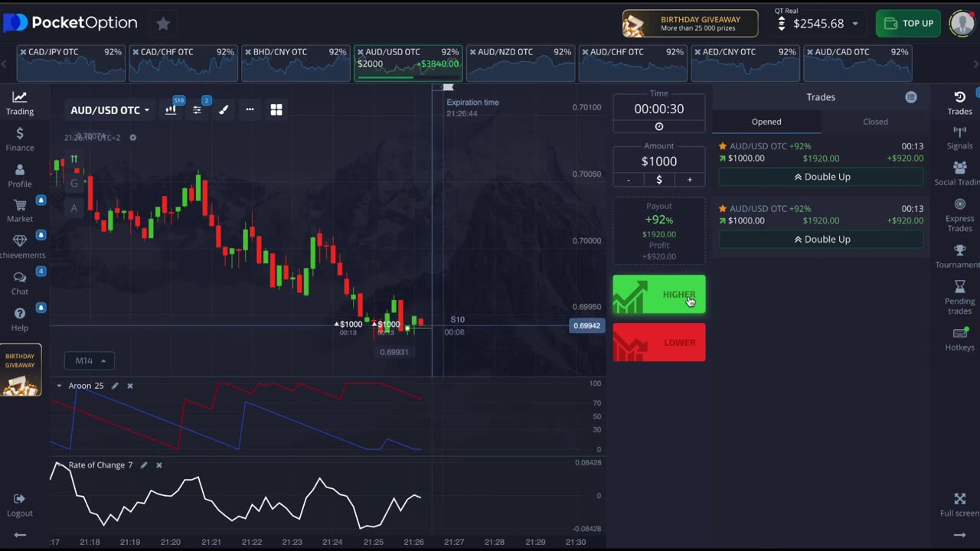Screen dimensions: 980x551
Task: Collapse Rate of Change indicator panel
Action: [59, 465]
